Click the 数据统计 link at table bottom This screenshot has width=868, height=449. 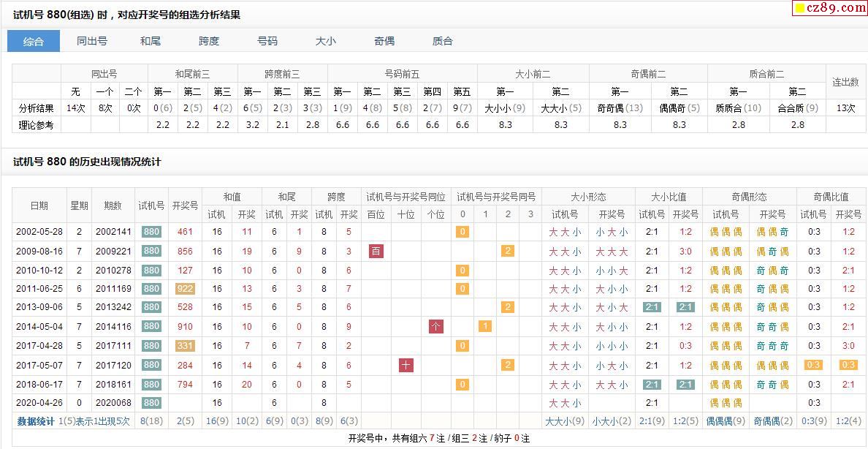36,421
